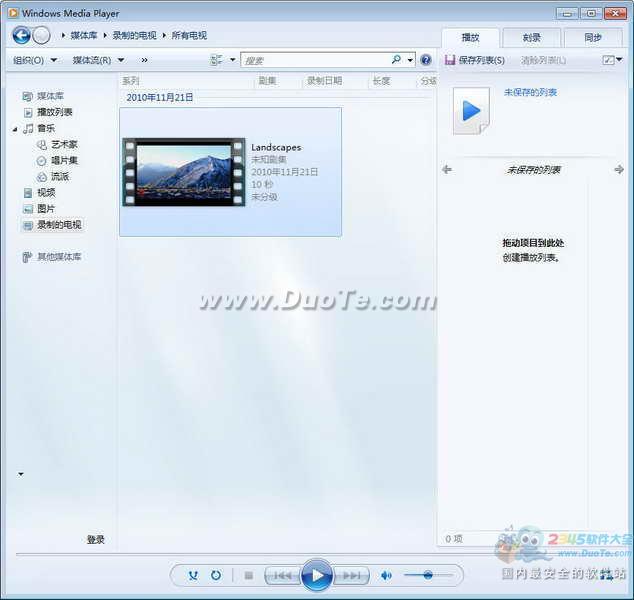Click the 播放列表 sidebar icon
Screen dimensions: 634x600
point(28,112)
